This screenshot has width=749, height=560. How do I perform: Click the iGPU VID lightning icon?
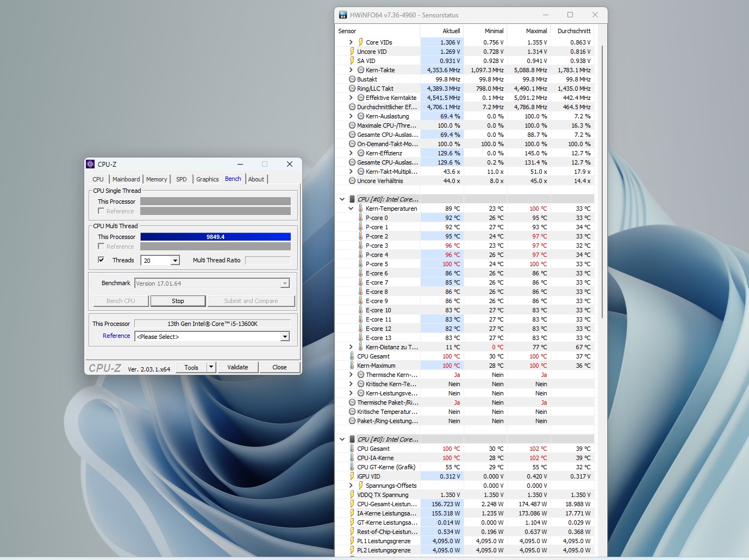[x=352, y=476]
